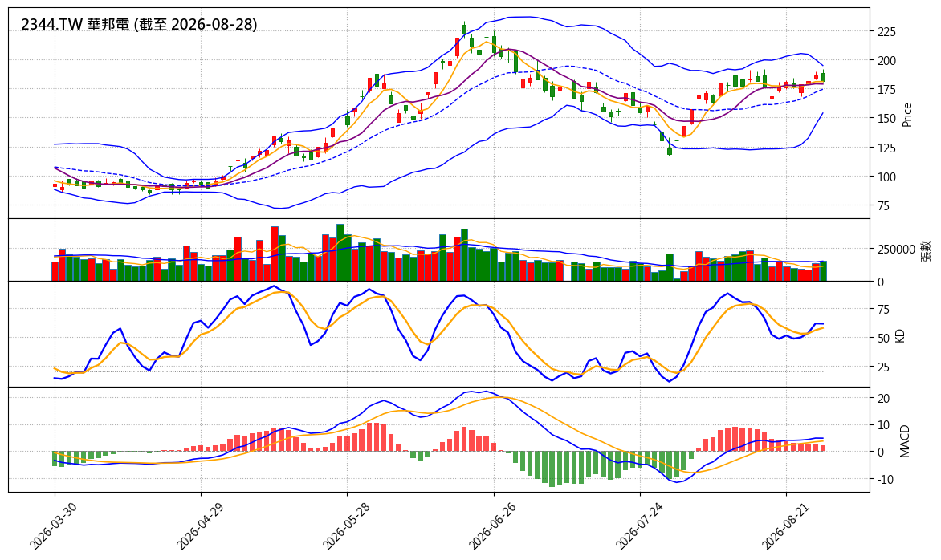
Task: Select the 2026-04-29 date label
Action: click(x=200, y=526)
